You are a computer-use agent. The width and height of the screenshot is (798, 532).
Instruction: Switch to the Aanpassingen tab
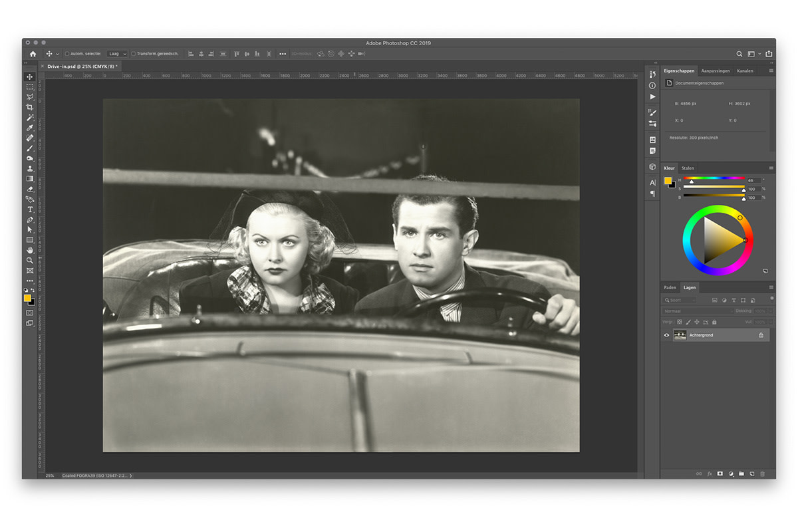coord(716,70)
